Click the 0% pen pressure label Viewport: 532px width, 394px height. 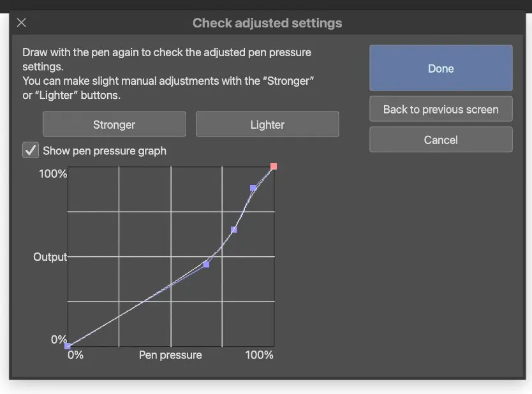tap(75, 355)
